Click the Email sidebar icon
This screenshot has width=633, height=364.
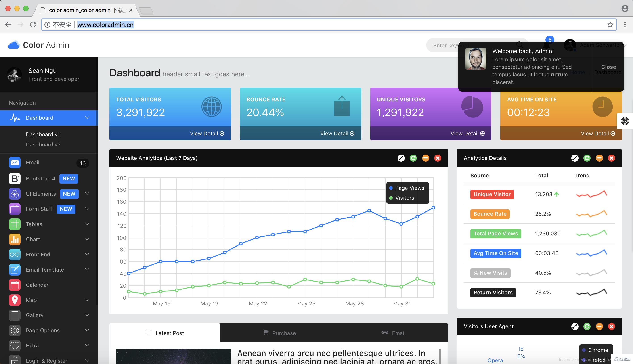point(14,163)
